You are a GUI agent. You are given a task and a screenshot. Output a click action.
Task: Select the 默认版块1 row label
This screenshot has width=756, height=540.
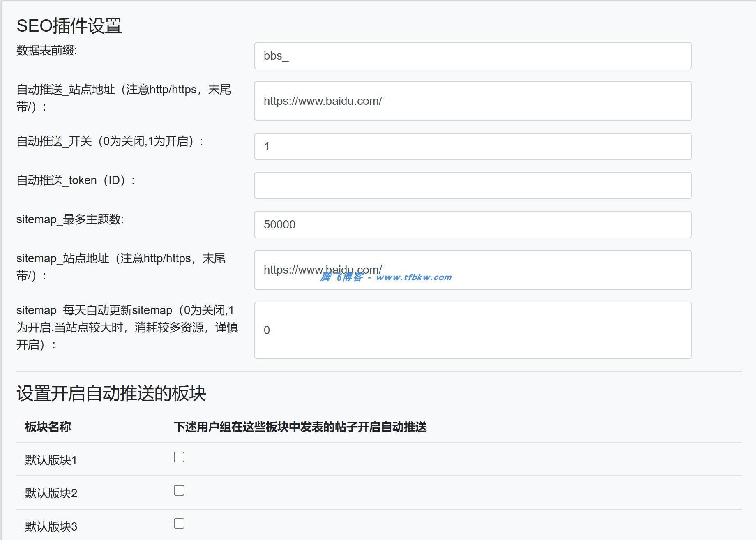[x=49, y=460]
